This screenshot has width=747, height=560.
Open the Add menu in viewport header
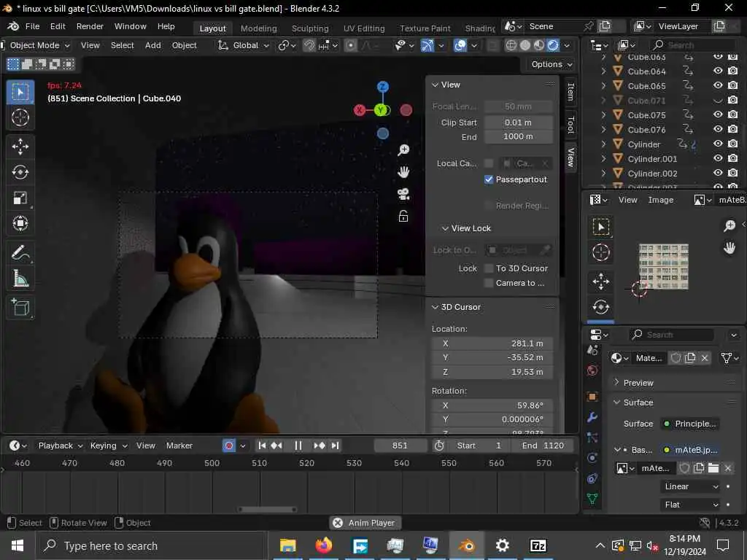pyautogui.click(x=153, y=45)
